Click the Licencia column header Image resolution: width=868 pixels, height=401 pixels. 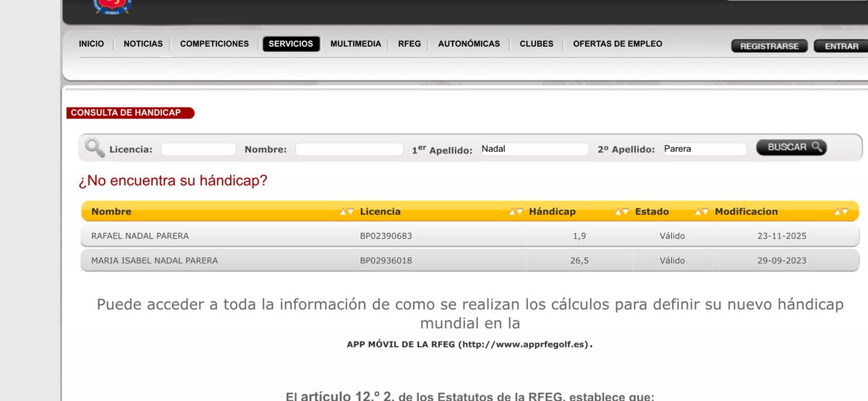(380, 211)
